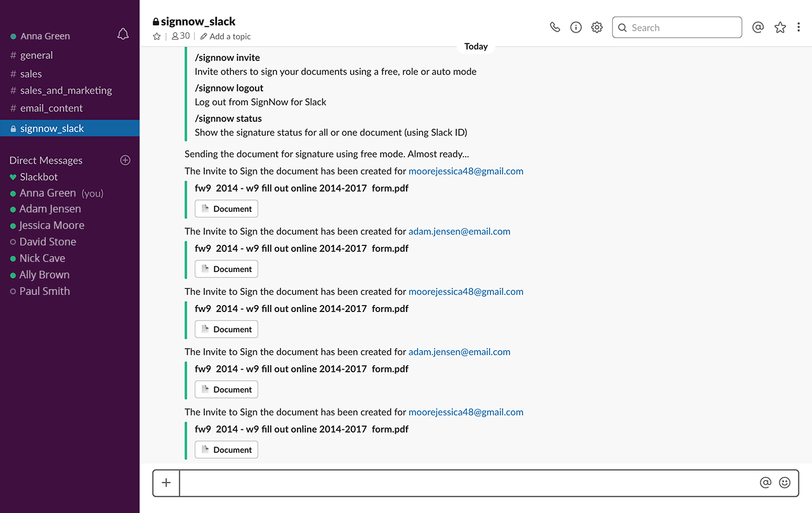Open the attachment plus button
The image size is (812, 513).
(x=166, y=483)
